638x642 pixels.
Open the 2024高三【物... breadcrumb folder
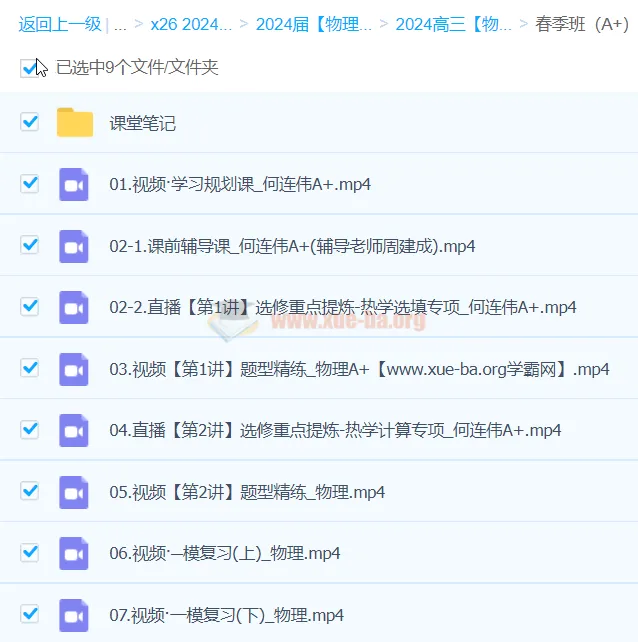[453, 25]
